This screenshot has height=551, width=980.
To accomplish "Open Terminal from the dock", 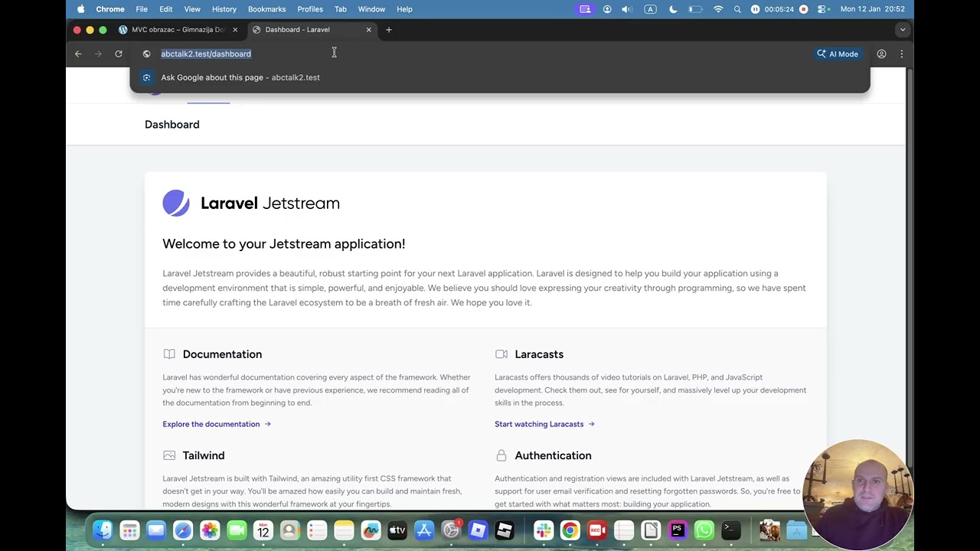I will pyautogui.click(x=731, y=530).
